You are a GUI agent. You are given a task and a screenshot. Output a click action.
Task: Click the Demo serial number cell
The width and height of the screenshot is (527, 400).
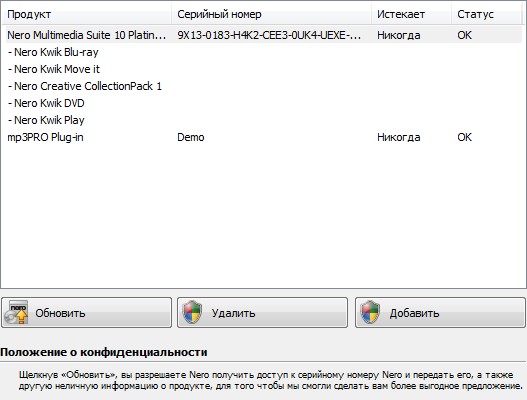191,137
